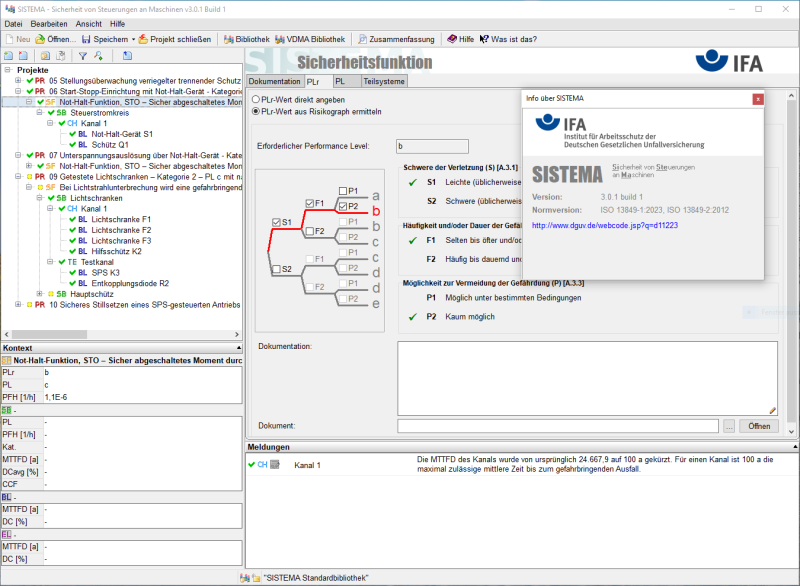Screen dimensions: 800x586
Task: Click into the Dokumentation text area
Action: coord(586,378)
